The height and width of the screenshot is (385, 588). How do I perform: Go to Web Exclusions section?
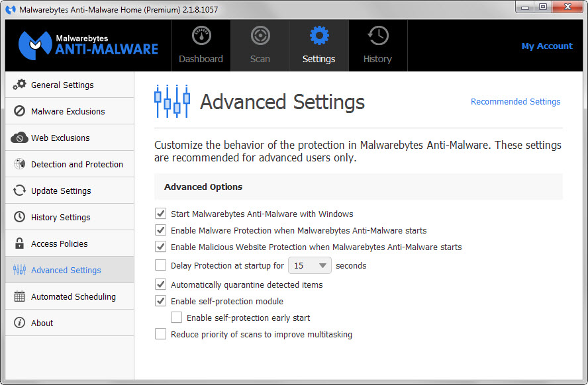coord(70,138)
